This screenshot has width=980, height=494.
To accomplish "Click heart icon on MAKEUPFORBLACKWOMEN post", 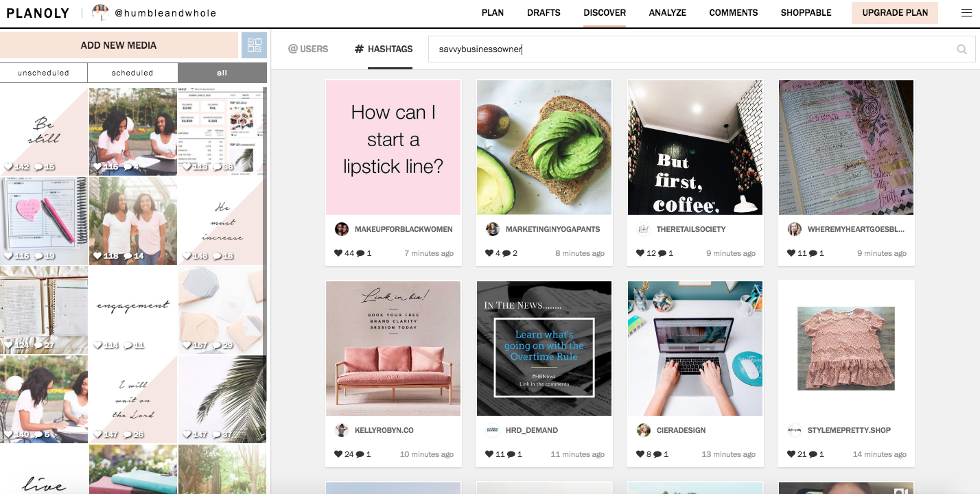I will tap(338, 253).
